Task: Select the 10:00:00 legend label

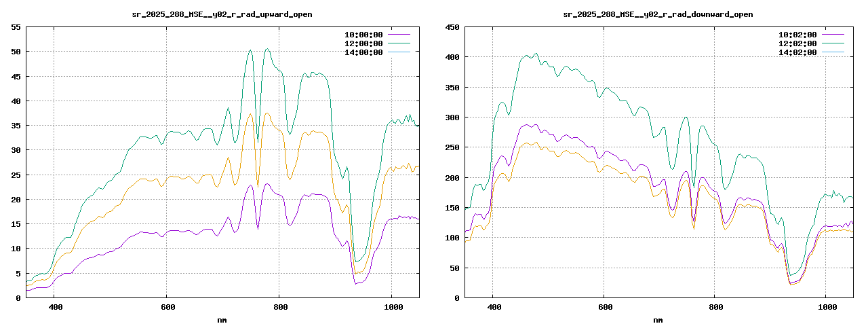Action: (x=363, y=34)
